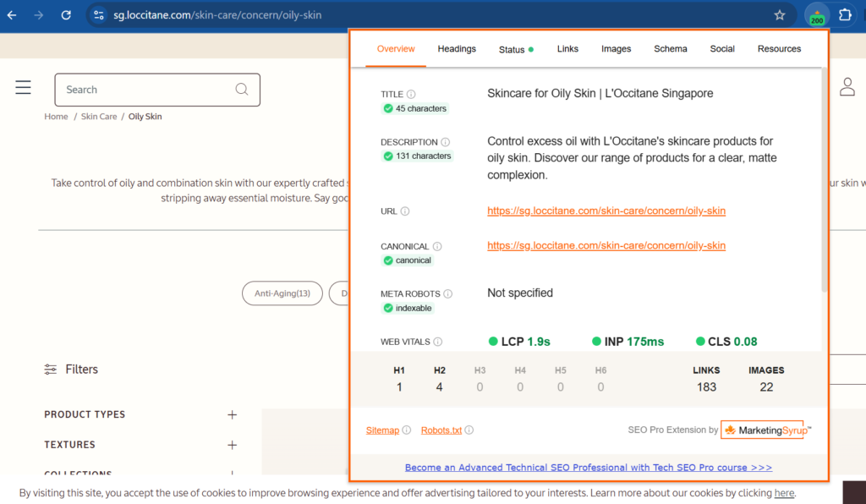Bookmark this page with the star icon
Image resolution: width=866 pixels, height=504 pixels.
(x=779, y=15)
